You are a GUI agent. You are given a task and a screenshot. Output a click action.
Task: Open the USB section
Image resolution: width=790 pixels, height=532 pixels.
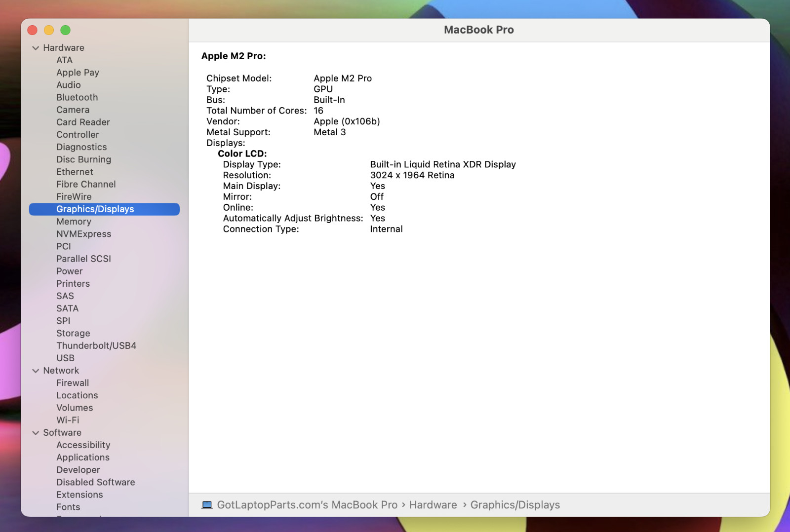tap(65, 358)
